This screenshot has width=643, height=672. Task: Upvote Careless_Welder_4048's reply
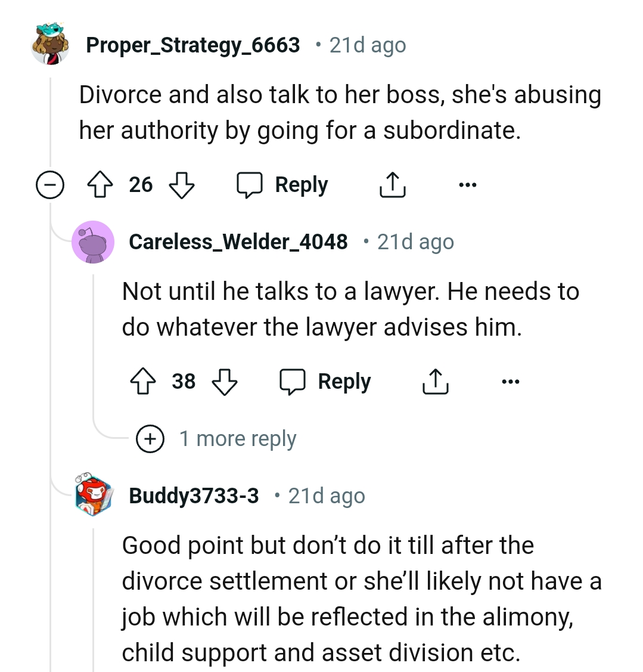143,382
